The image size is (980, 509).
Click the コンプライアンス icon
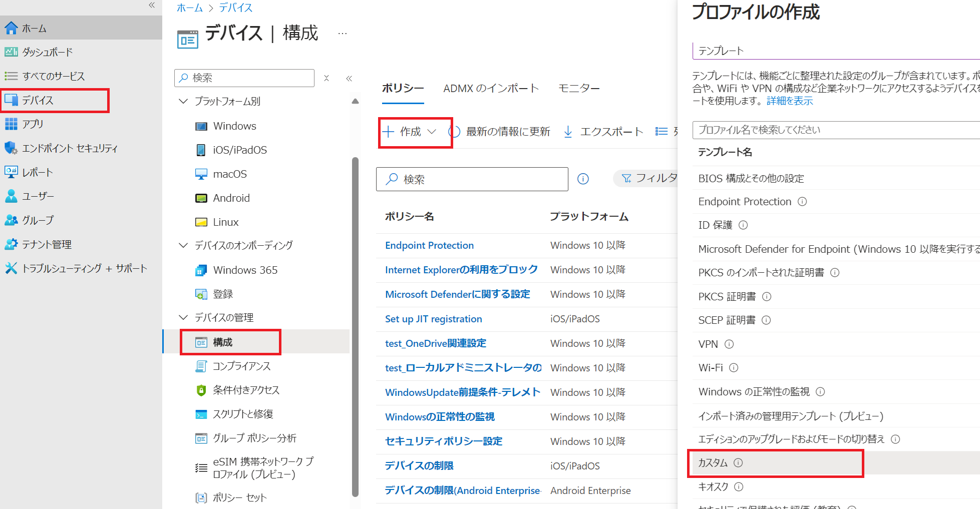[201, 366]
